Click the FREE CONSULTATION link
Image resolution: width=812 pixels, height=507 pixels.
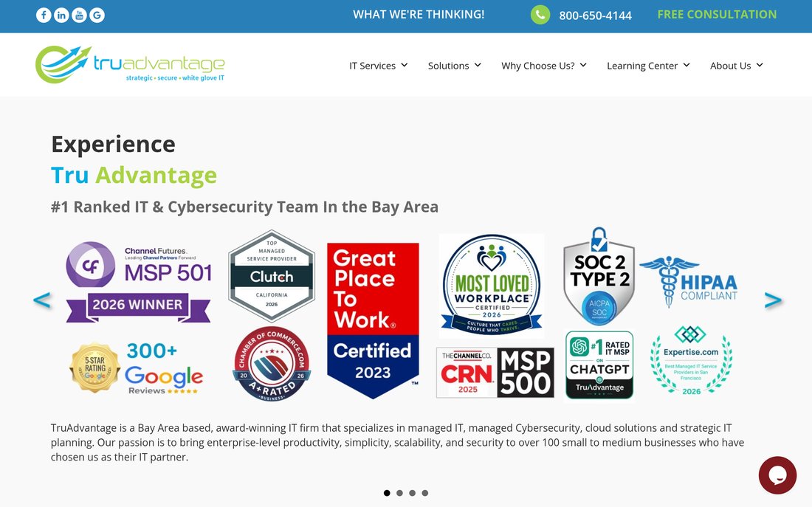(717, 15)
